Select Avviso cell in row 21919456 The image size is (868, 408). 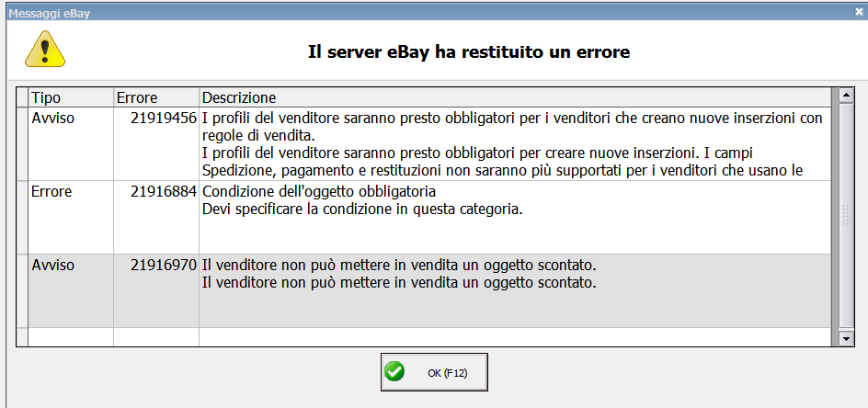pos(71,143)
